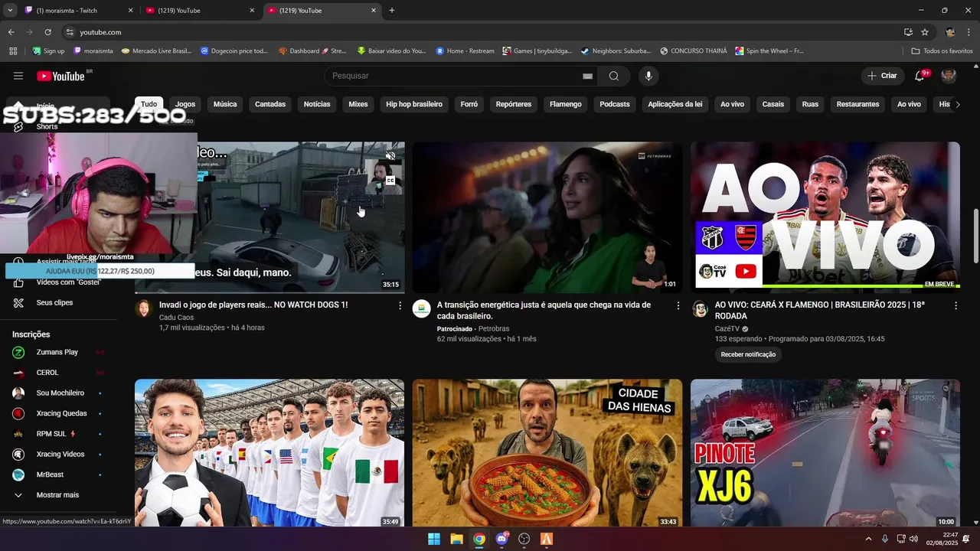Unmute the Watch Dogs preview video

coord(390,156)
